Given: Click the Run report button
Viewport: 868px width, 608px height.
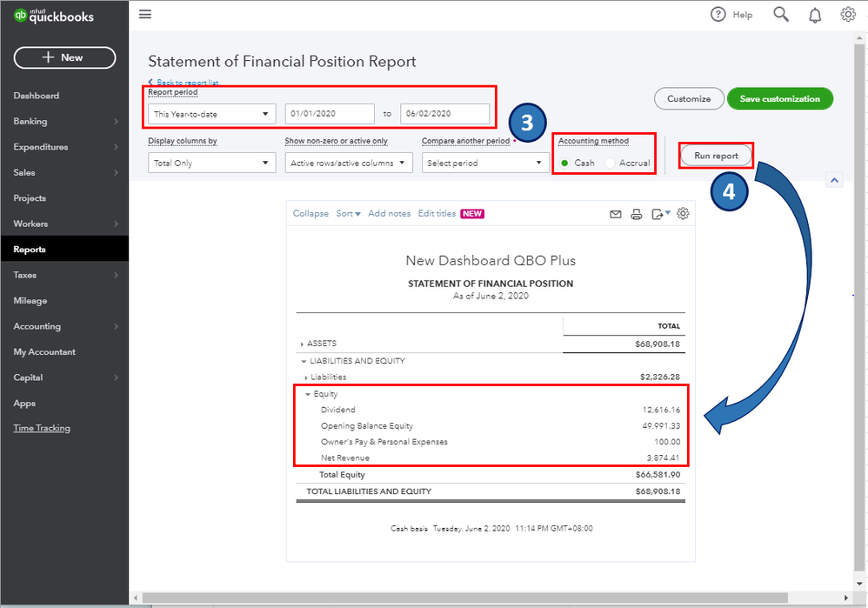Looking at the screenshot, I should (x=716, y=156).
